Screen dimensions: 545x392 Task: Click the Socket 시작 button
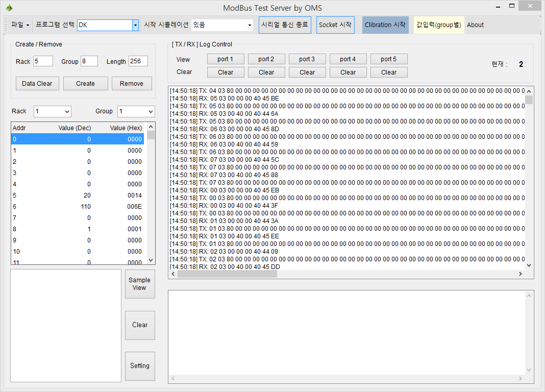click(x=335, y=24)
